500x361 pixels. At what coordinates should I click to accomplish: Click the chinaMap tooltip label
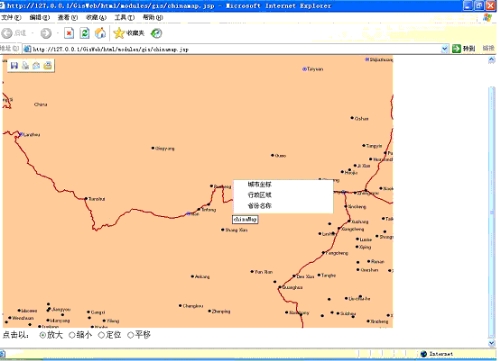pos(245,219)
